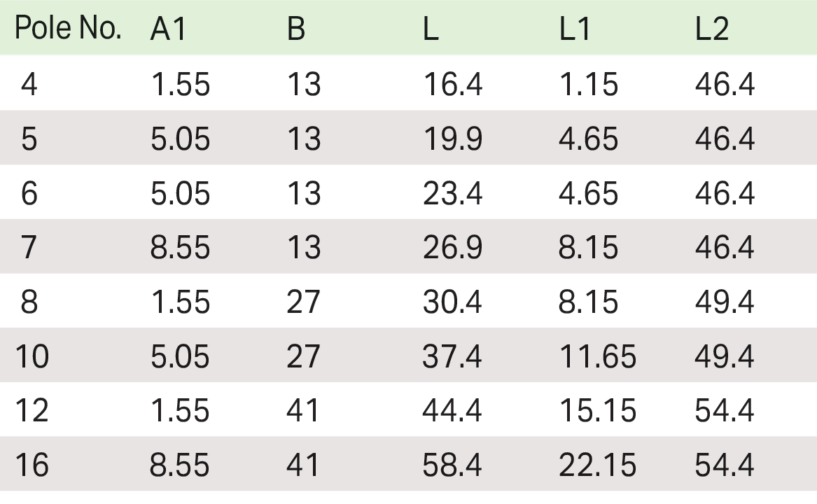Select L value 58.4 in pole 16 row
The height and width of the screenshot is (504, 817).
click(452, 465)
